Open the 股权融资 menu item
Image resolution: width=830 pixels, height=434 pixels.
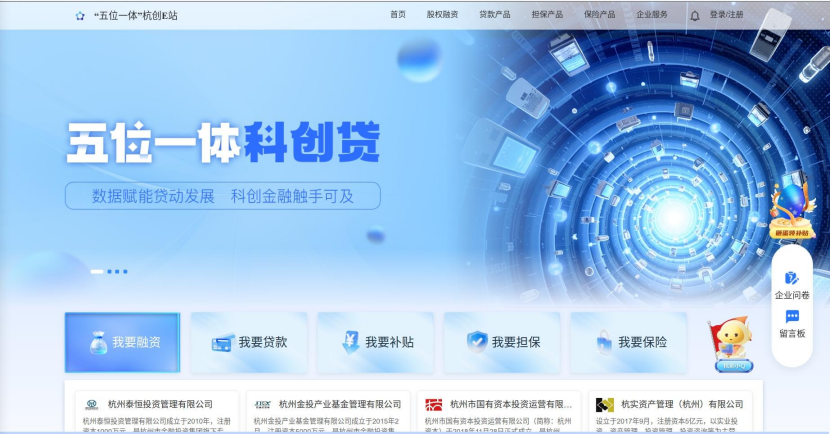(443, 15)
